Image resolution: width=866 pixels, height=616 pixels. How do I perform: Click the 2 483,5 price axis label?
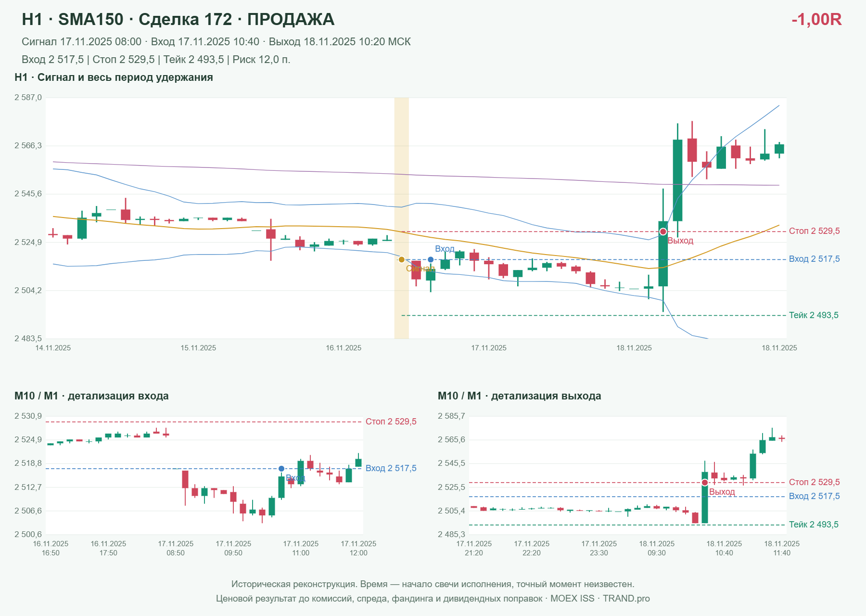(28, 339)
